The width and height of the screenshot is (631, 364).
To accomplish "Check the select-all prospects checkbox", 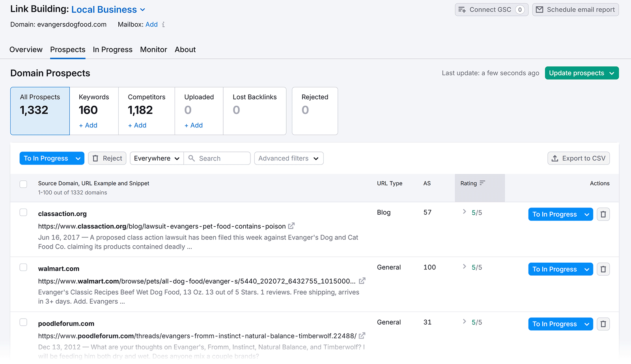I will [x=23, y=184].
